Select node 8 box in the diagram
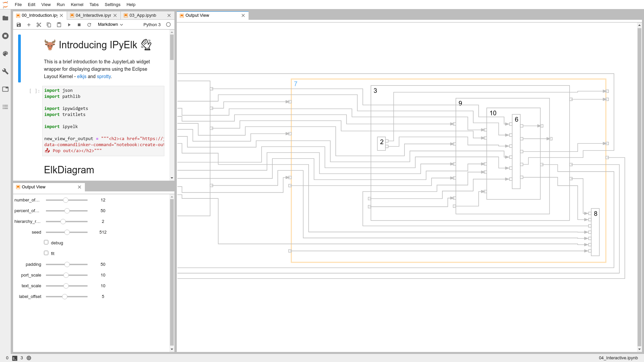 tap(595, 232)
